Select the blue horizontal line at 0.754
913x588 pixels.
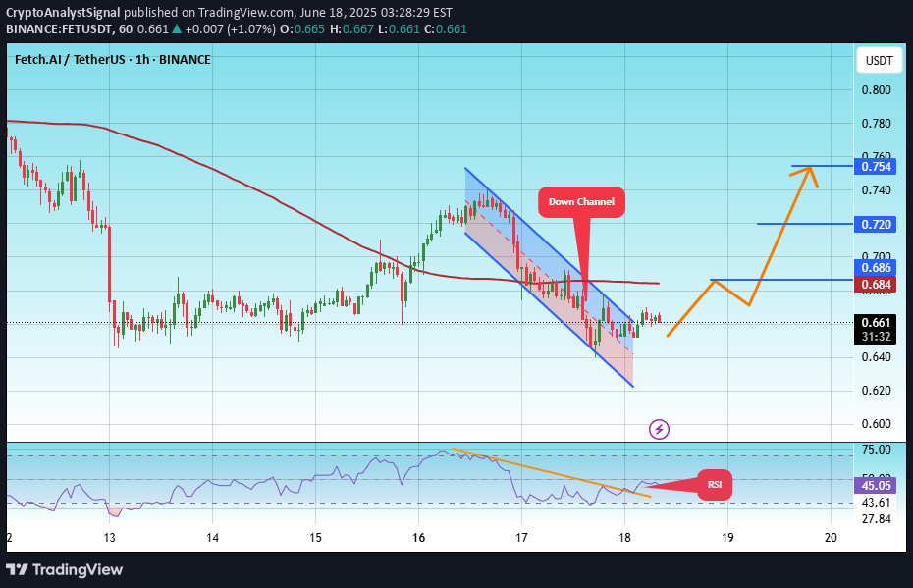point(822,166)
